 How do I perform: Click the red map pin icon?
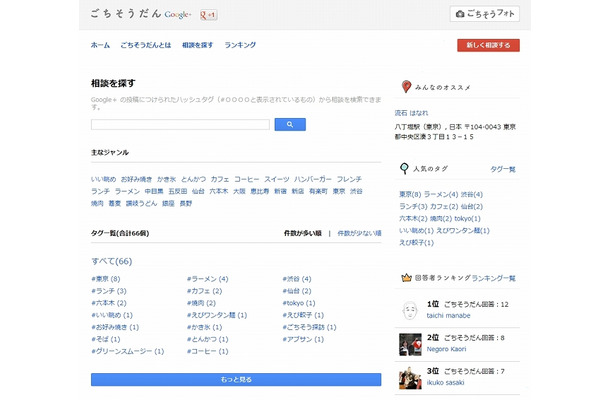pos(406,86)
